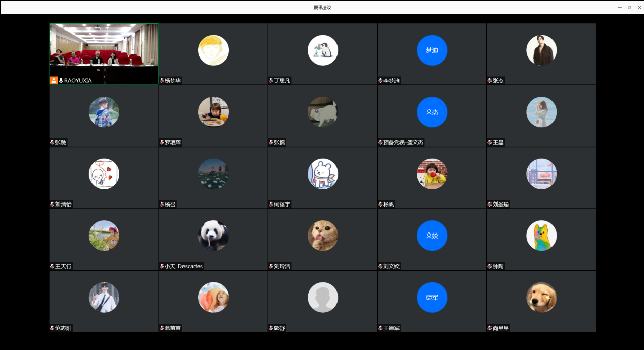Click the name label 刘圣瑜
Screen dimensions: 644x350
click(500, 205)
